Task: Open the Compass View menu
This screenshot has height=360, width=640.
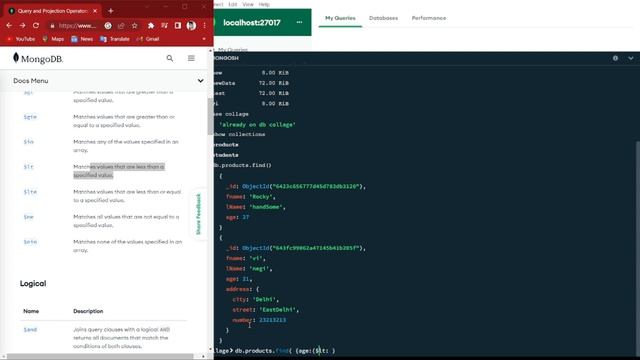Action: click(x=248, y=4)
